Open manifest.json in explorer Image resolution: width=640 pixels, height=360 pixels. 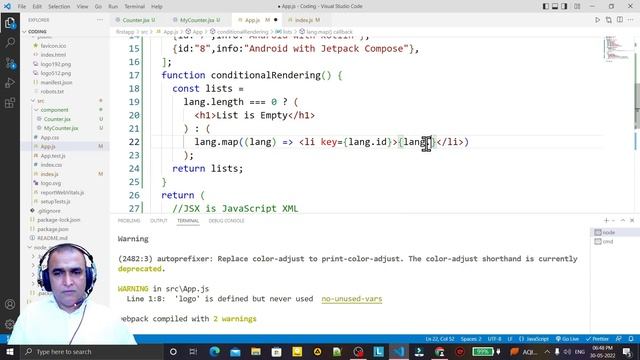tap(56, 82)
